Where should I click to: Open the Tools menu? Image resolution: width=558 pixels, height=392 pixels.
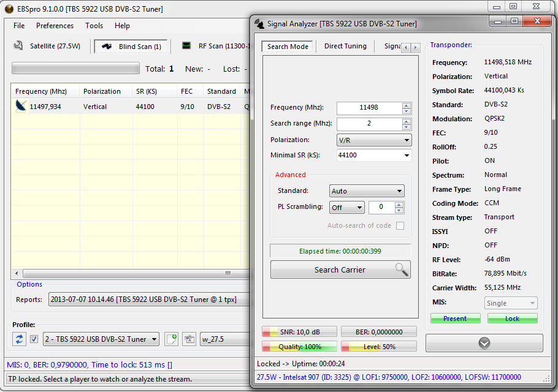94,26
